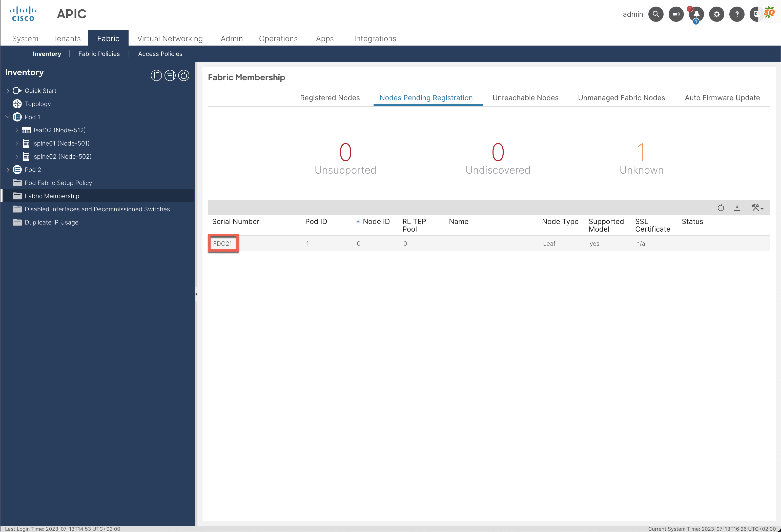Open the global search magnifier
Image resolution: width=781 pixels, height=532 pixels.
(656, 14)
